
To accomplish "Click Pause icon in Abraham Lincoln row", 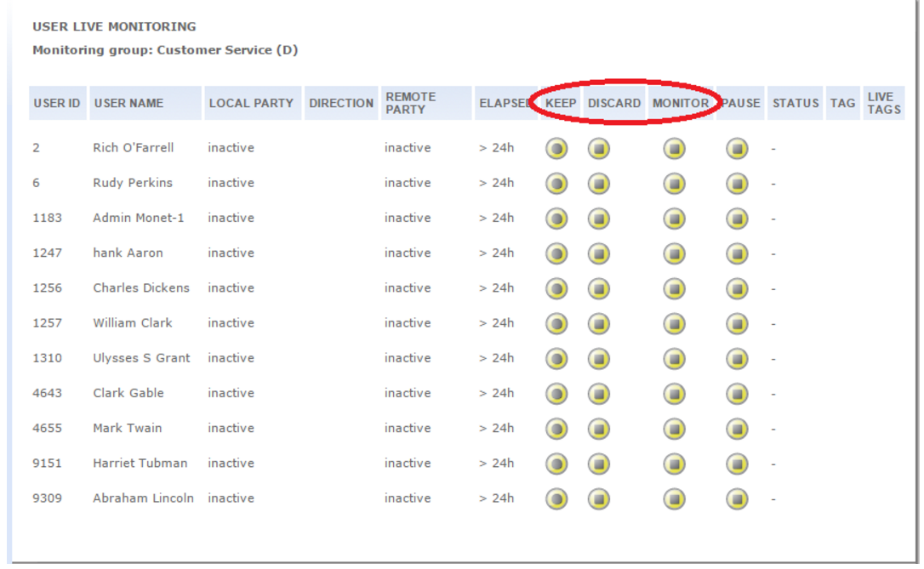I will tap(737, 498).
